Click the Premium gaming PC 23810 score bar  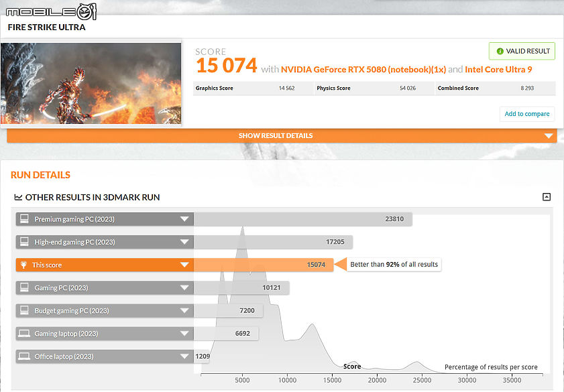point(303,219)
